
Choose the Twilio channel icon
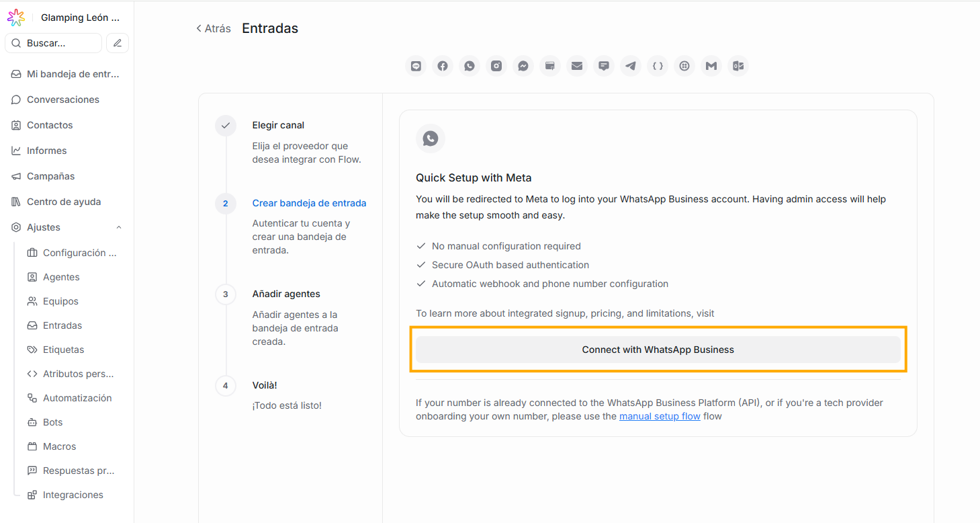click(x=684, y=66)
